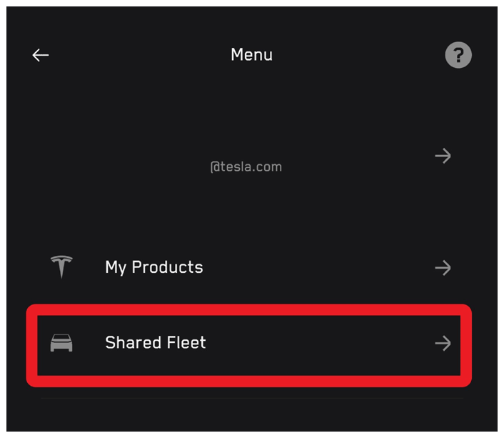This screenshot has height=438, width=504.
Task: Go back using the left arrow
Action: [x=41, y=55]
